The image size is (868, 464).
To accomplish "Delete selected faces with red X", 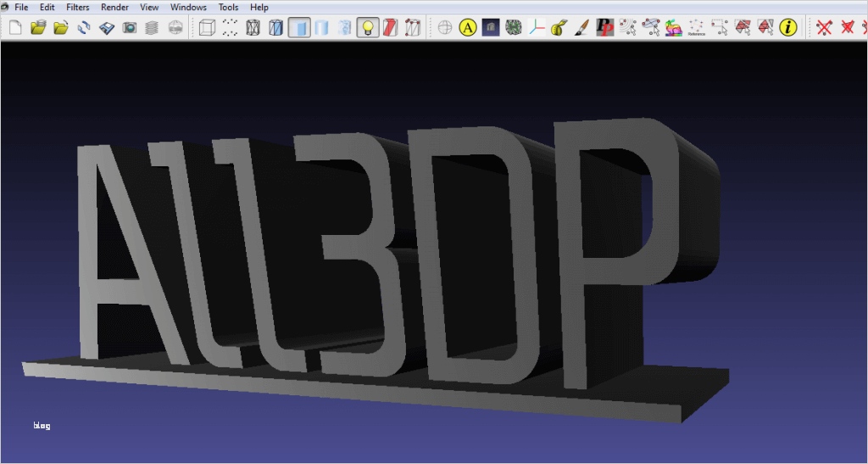I will click(847, 27).
